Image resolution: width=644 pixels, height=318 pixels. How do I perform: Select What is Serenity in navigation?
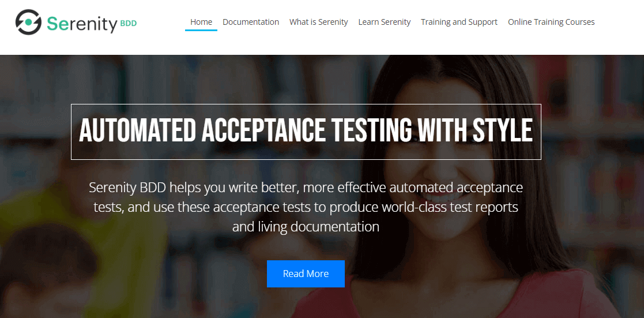tap(318, 22)
